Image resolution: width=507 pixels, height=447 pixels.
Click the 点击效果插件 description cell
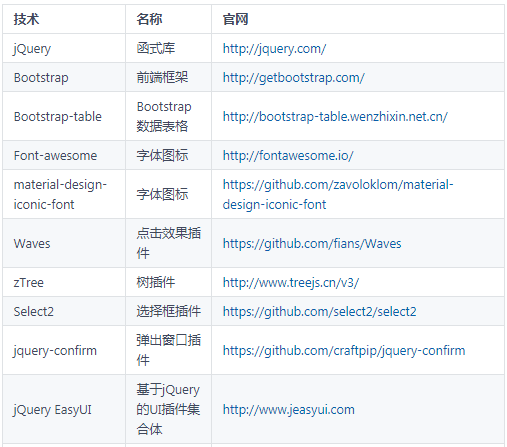(169, 243)
